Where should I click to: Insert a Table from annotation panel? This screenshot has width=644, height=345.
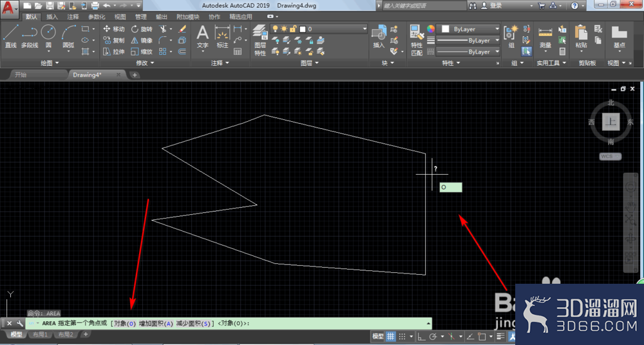pos(238,52)
